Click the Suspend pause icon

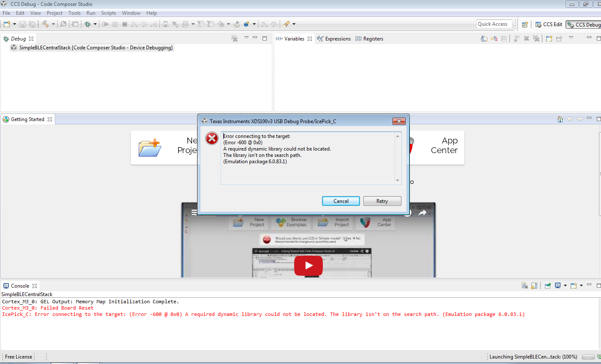point(115,24)
